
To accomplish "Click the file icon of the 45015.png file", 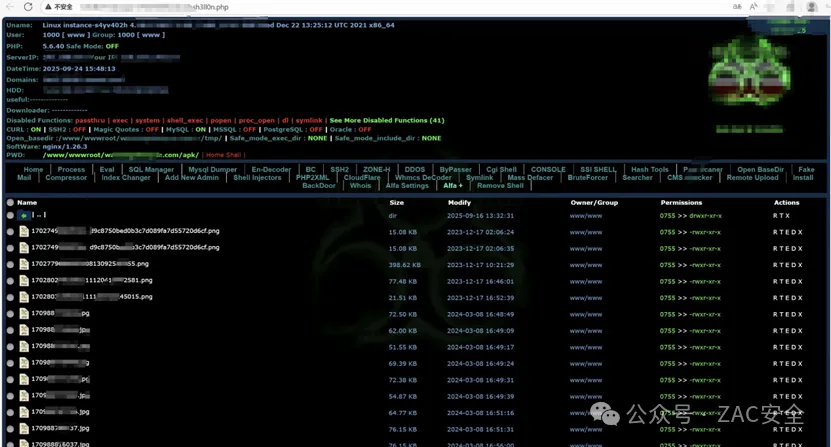I will [24, 297].
